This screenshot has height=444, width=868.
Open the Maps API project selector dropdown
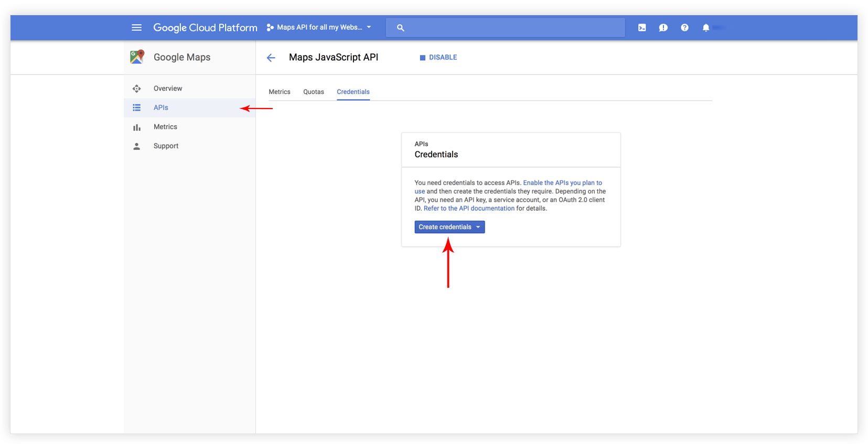click(319, 27)
